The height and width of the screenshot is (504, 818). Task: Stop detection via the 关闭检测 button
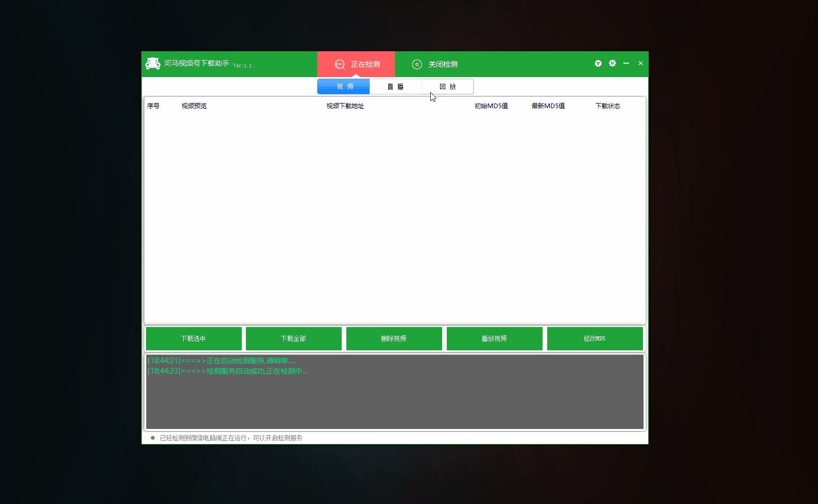[x=435, y=64]
